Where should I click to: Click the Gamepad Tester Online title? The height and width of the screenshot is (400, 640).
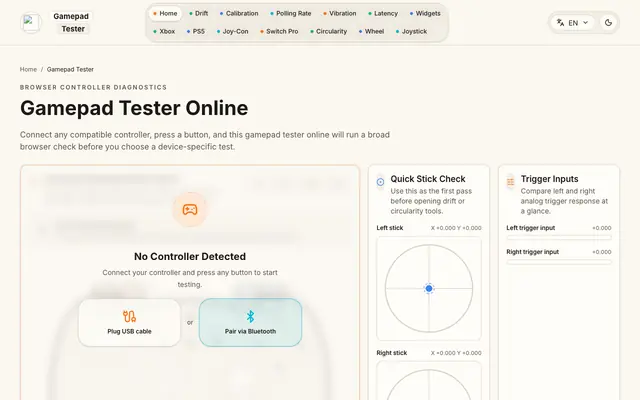pyautogui.click(x=134, y=108)
